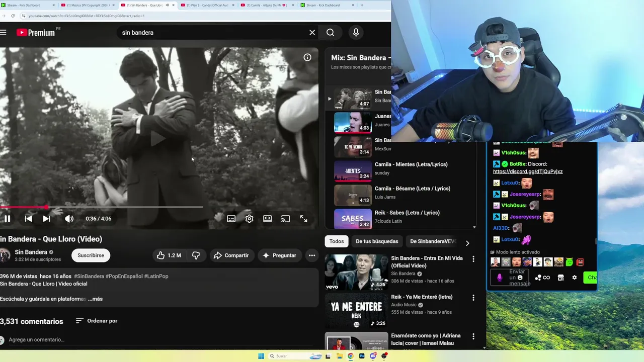Open the video info card icon
Viewport: 644px width, 362px height.
click(307, 57)
